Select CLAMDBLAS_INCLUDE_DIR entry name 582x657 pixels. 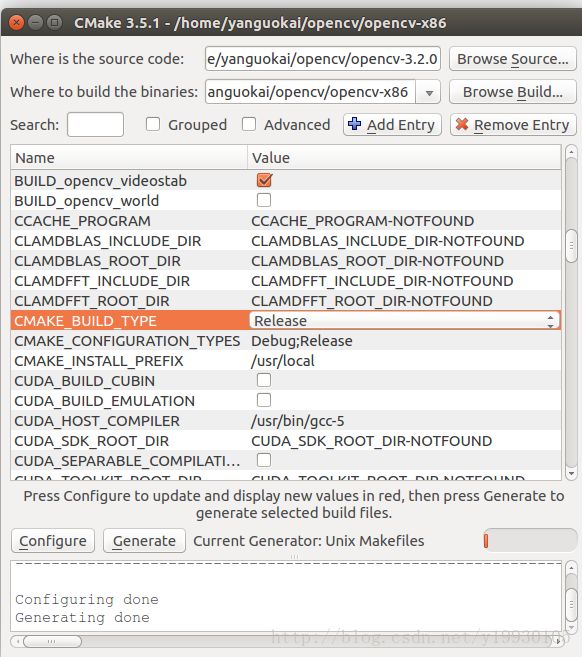pyautogui.click(x=108, y=241)
